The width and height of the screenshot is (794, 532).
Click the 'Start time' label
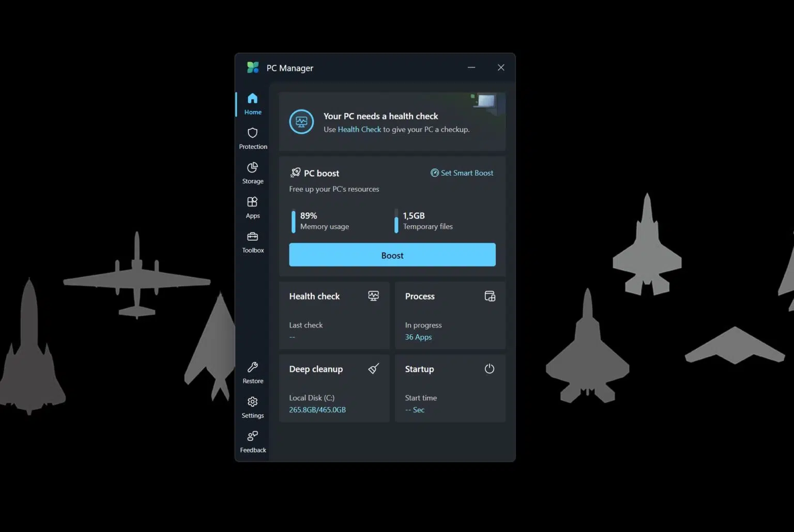tap(421, 398)
